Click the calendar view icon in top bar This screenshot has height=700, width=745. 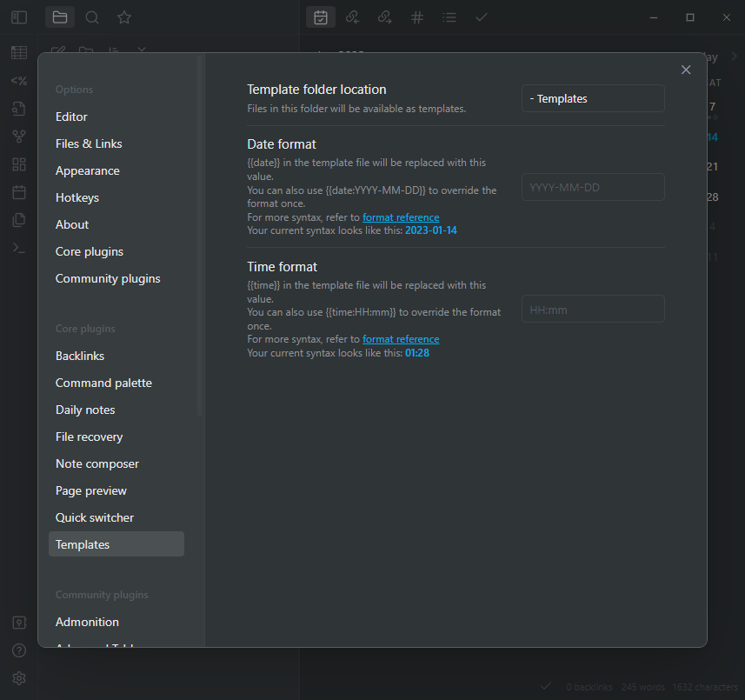click(321, 17)
